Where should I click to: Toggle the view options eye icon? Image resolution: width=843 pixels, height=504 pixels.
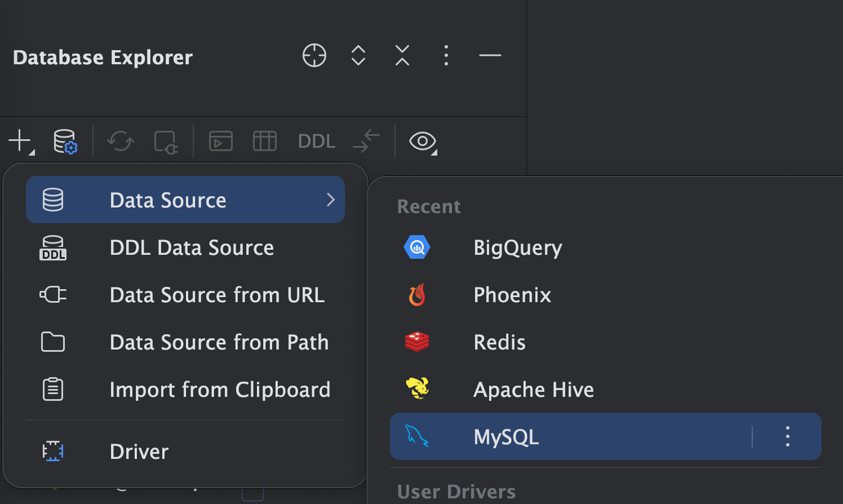[x=423, y=141]
